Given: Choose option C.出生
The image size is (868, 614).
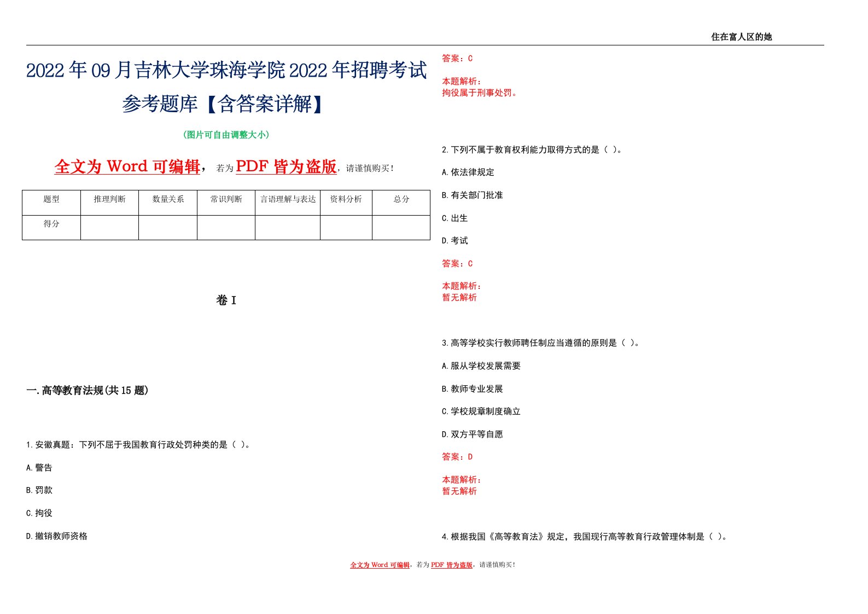Looking at the screenshot, I should point(455,218).
